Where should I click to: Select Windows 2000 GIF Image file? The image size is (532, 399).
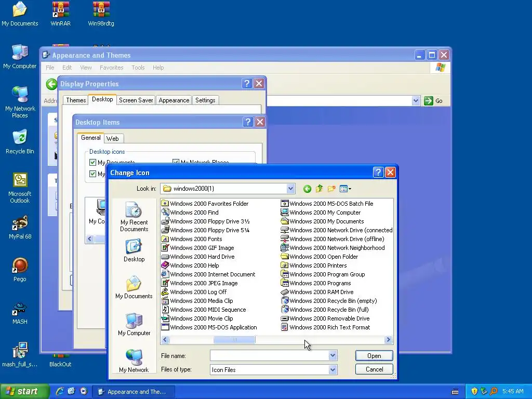click(x=198, y=248)
